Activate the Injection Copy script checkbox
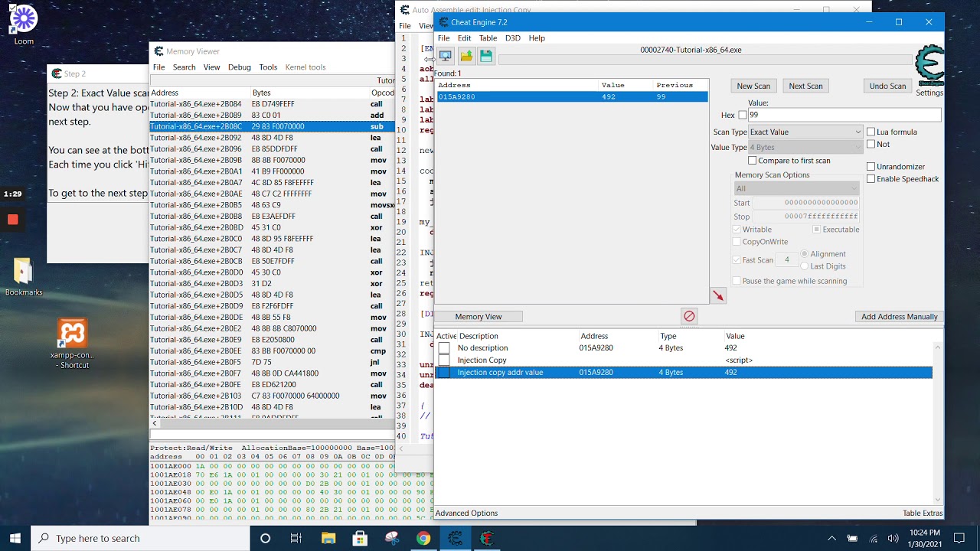980x551 pixels. point(444,360)
